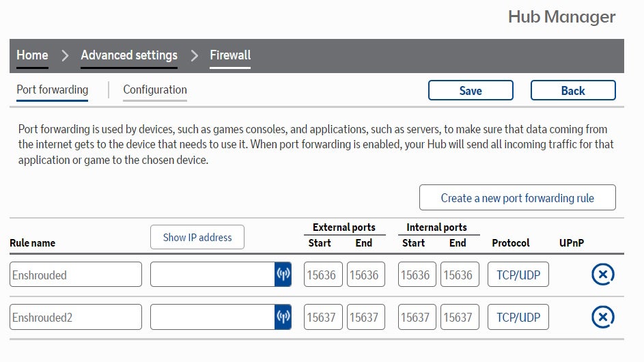Delete the Enshrouded port forwarding rule
Image resolution: width=644 pixels, height=362 pixels.
[603, 275]
